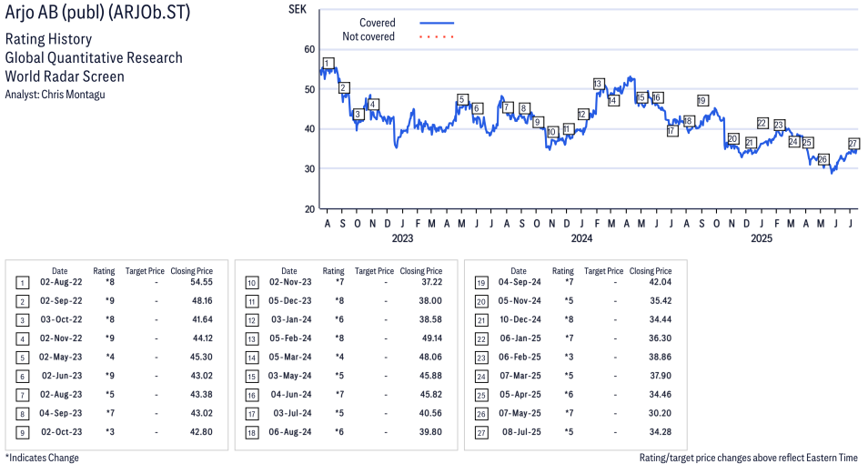
Task: Click the Arjo AB (publ) (ARJOb.ST) title
Action: click(x=97, y=12)
